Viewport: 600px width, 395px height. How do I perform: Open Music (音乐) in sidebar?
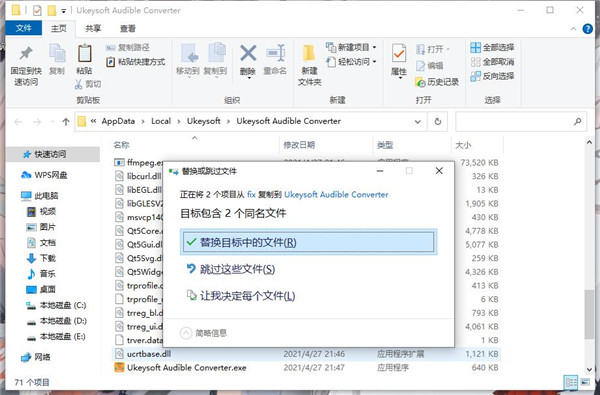tap(41, 274)
